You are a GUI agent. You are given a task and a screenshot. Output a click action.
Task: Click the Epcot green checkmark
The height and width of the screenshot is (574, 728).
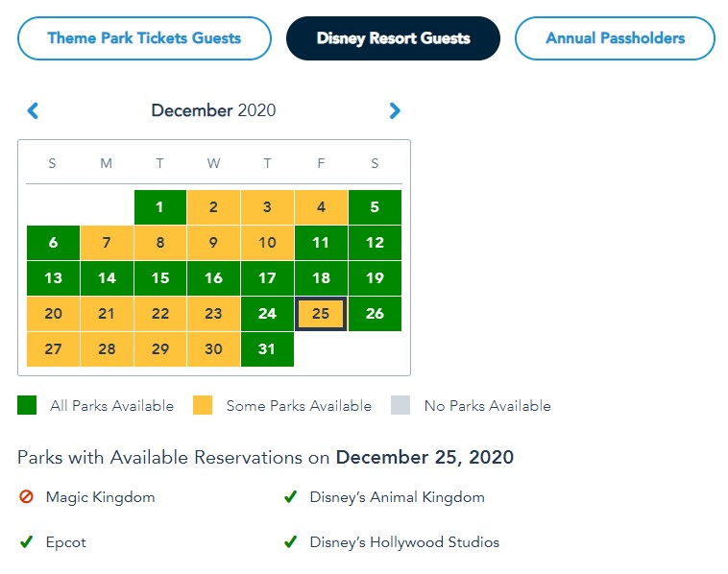click(27, 542)
